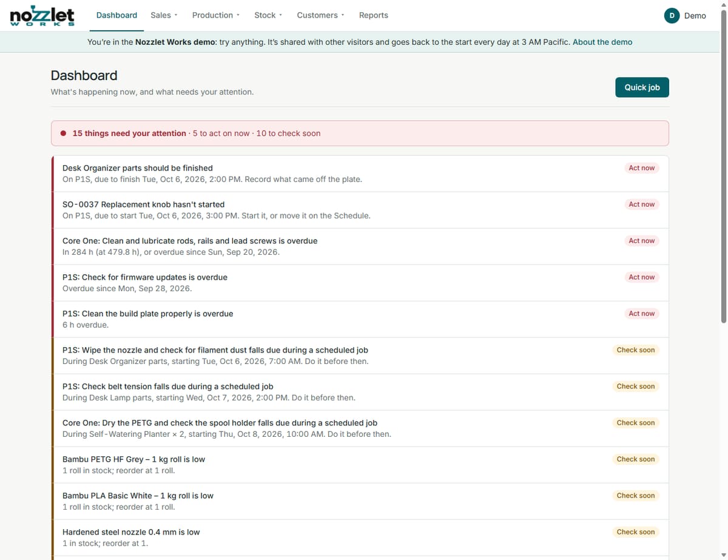Click the Demo account name

click(695, 16)
